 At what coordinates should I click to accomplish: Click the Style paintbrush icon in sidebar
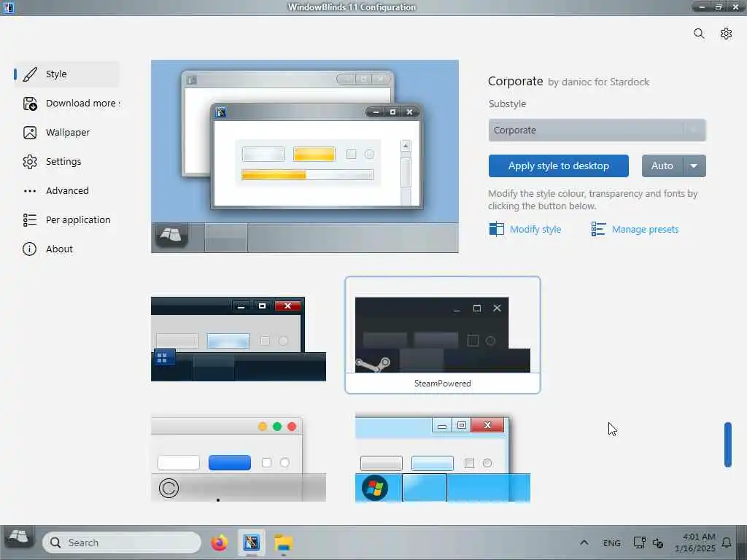pyautogui.click(x=29, y=74)
